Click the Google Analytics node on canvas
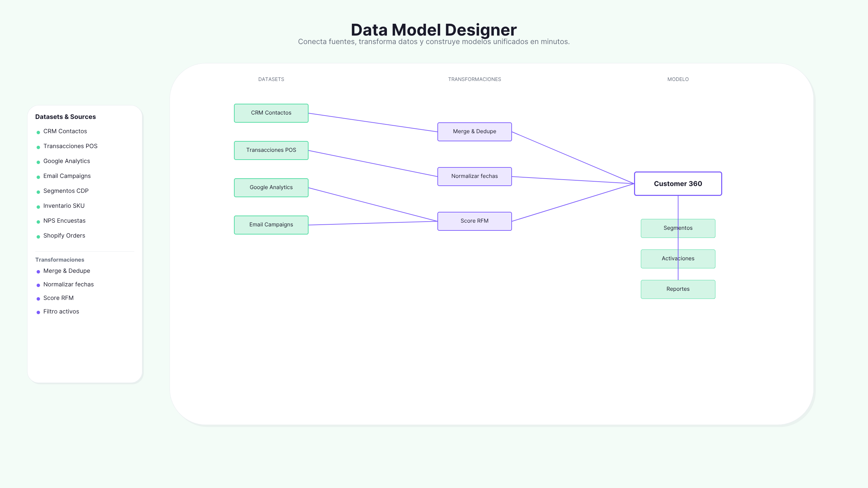This screenshot has height=488, width=868. 271,187
